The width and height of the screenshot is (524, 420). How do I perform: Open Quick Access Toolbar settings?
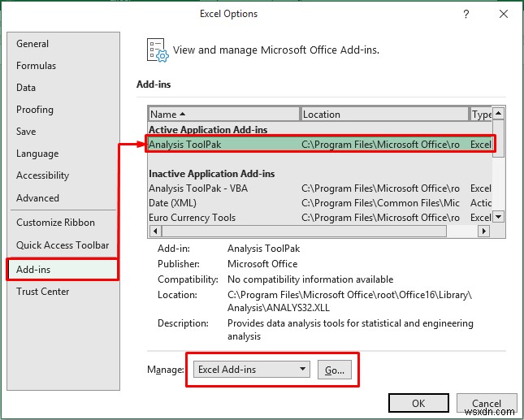coord(63,245)
